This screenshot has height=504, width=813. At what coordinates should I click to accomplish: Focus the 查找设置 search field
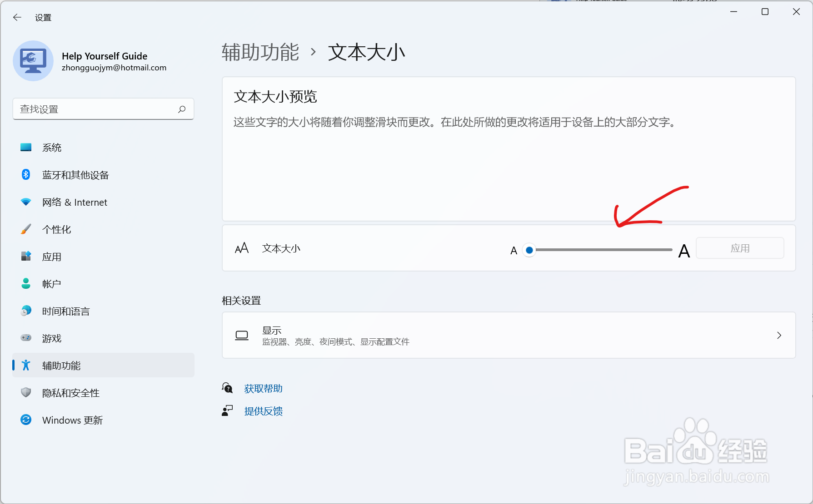click(103, 109)
